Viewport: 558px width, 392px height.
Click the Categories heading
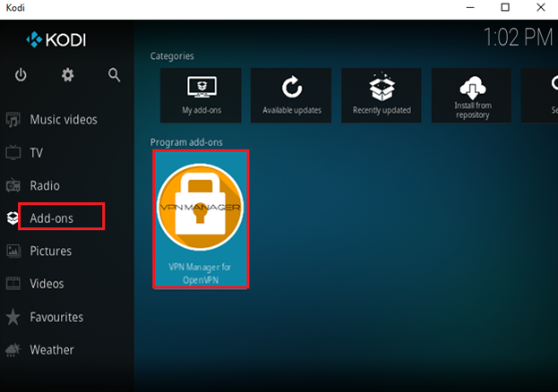click(172, 56)
